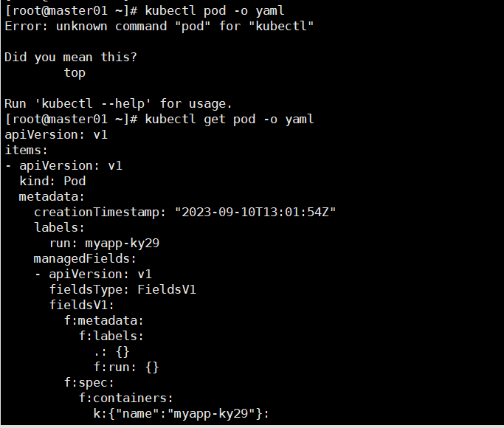
Task: Click the "kubectl get pod -o yaml" command
Action: pos(229,119)
